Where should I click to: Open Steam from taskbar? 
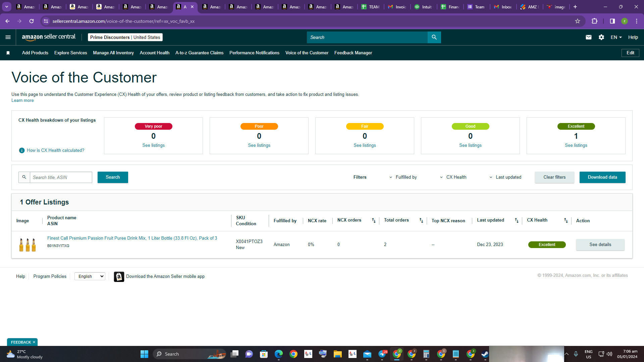485,354
